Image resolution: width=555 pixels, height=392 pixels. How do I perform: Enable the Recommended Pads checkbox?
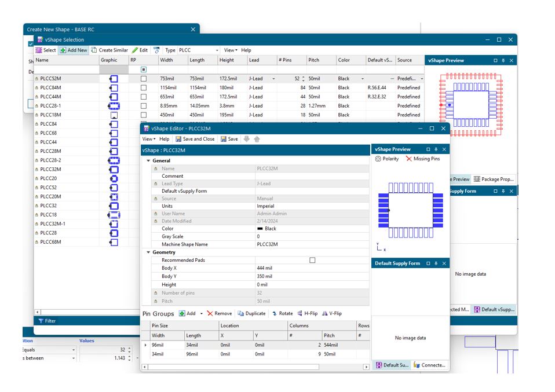(312, 261)
